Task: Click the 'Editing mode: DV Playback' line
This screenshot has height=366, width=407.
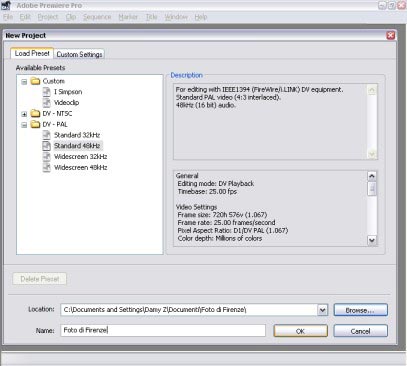Action: tap(216, 184)
